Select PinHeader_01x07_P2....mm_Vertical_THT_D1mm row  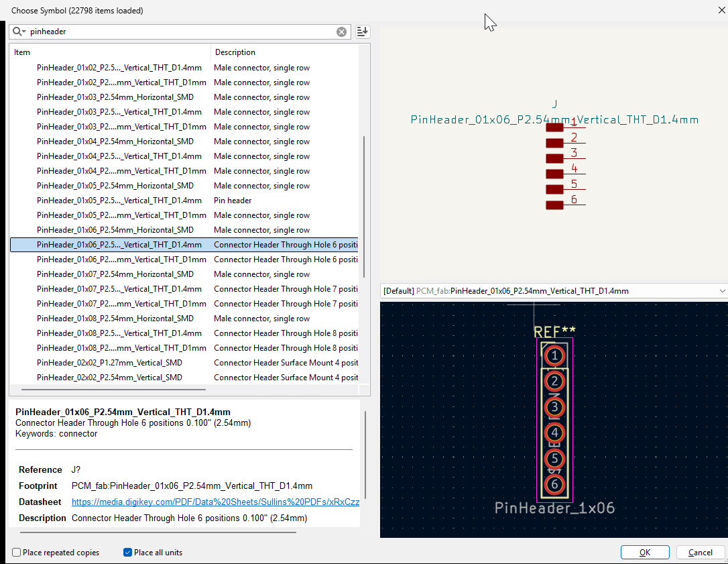[184, 304]
